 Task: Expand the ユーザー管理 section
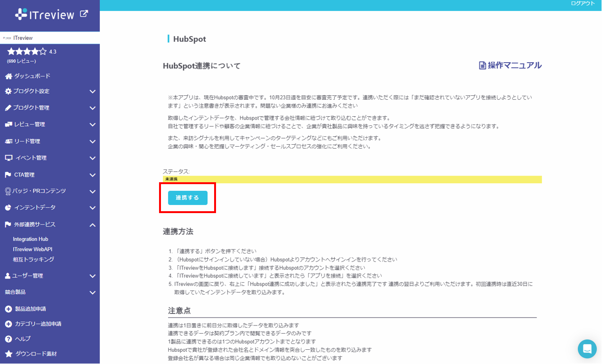point(93,276)
